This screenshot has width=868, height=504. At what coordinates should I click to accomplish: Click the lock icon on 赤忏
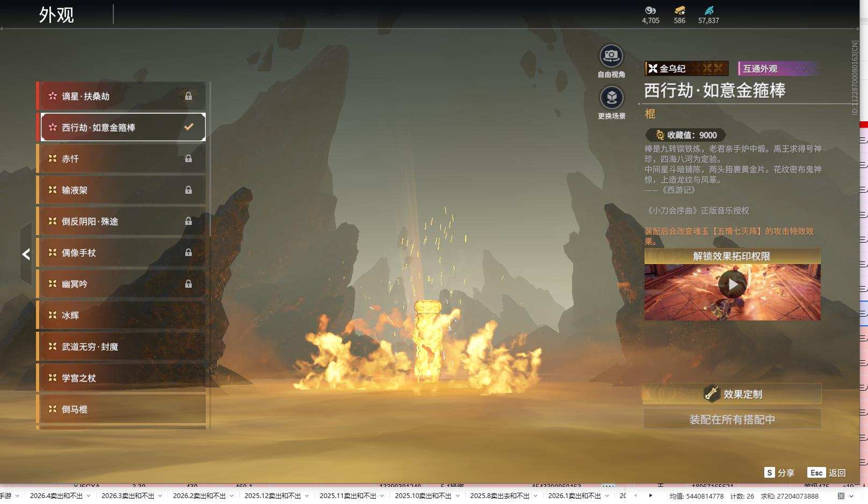pos(189,159)
